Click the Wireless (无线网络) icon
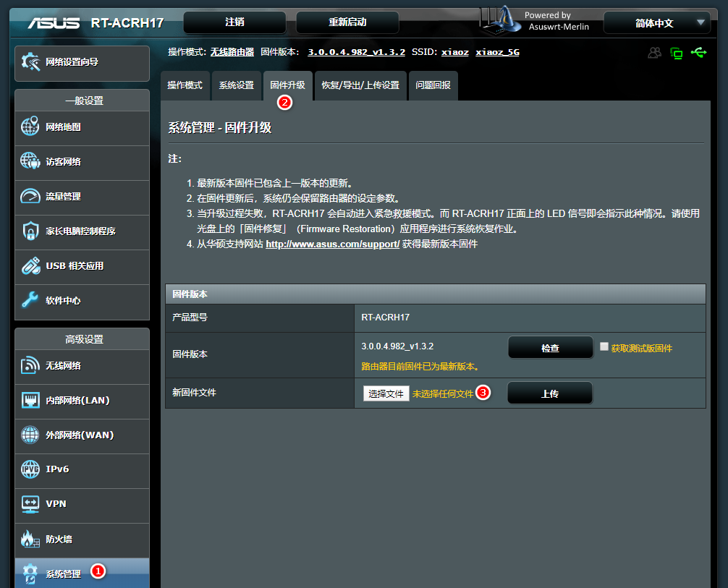 30,365
